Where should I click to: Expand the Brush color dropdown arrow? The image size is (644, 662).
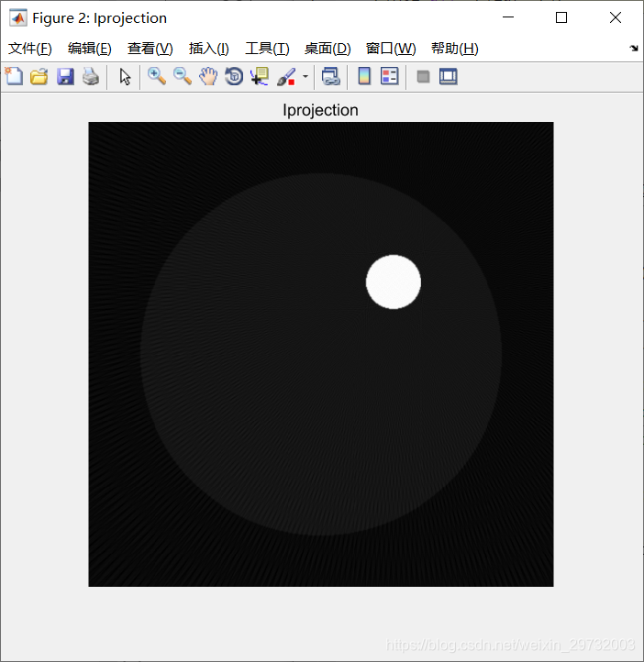pyautogui.click(x=305, y=77)
